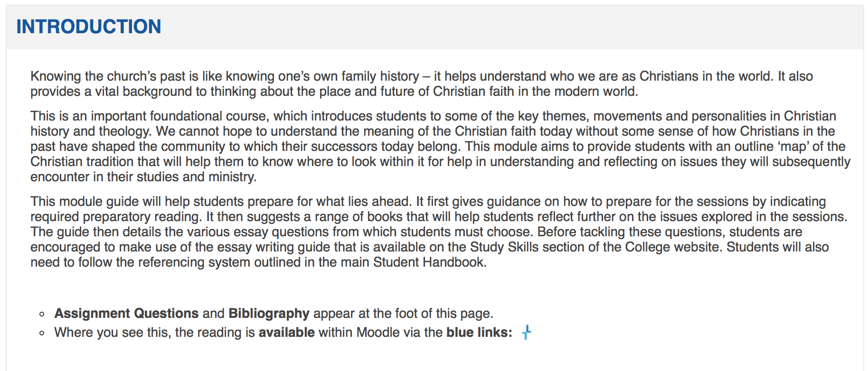Click the word 'Moodle' in the bullet list
This screenshot has height=371, width=868.
pyautogui.click(x=378, y=332)
